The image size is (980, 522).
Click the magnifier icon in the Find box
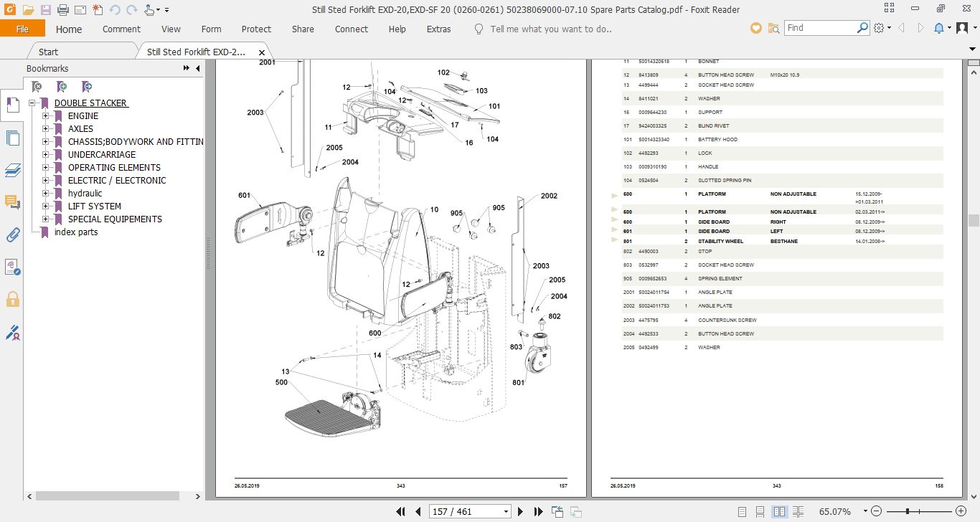click(862, 28)
